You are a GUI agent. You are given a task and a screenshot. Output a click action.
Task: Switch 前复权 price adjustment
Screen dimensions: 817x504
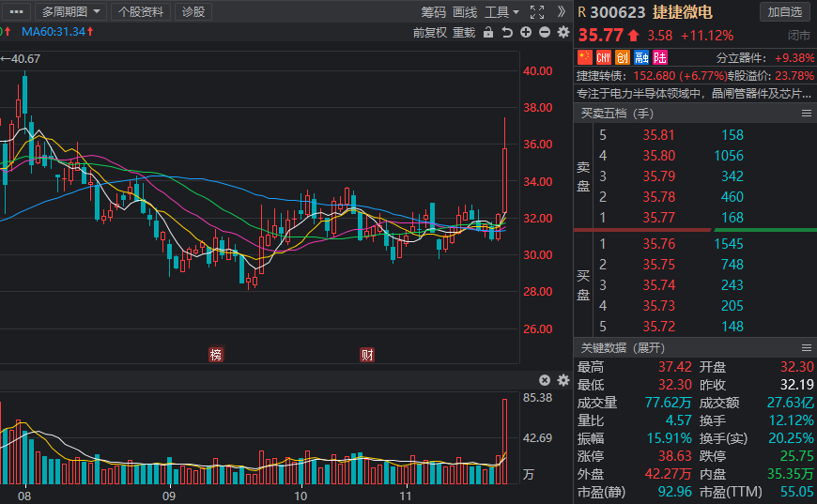click(x=430, y=33)
